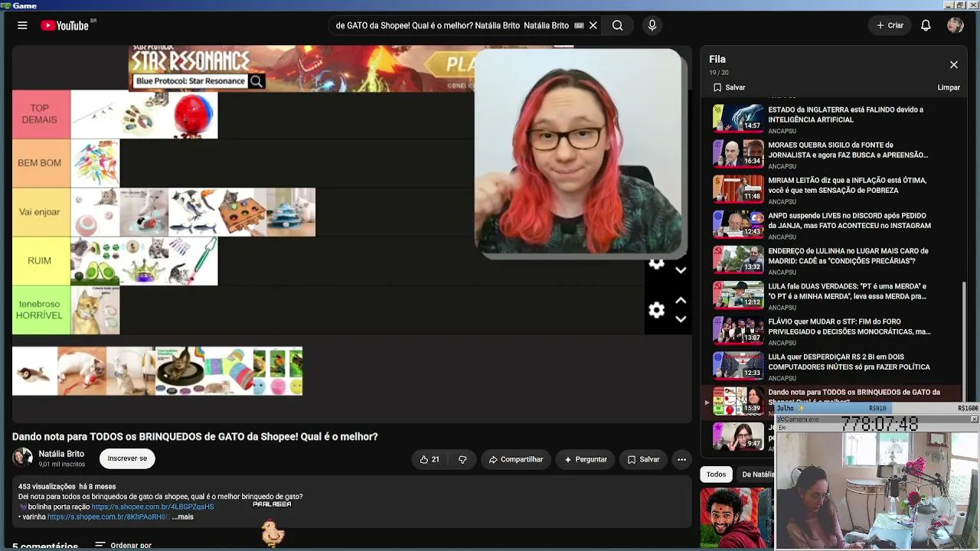Close the Camera.exe overlay window
Screen dimensions: 980x551
click(974, 419)
